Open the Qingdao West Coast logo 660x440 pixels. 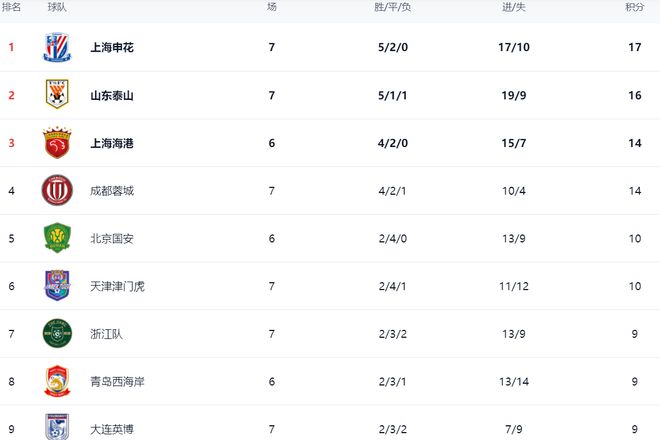57,381
